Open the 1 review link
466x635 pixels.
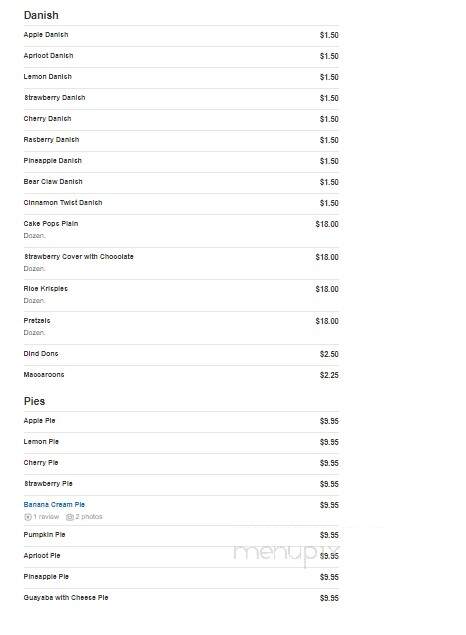46,517
